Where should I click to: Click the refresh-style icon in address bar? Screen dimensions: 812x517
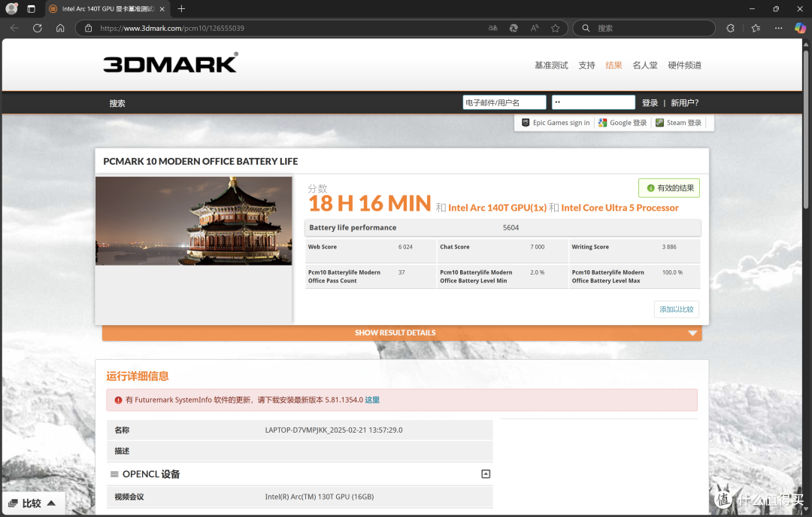[x=514, y=28]
